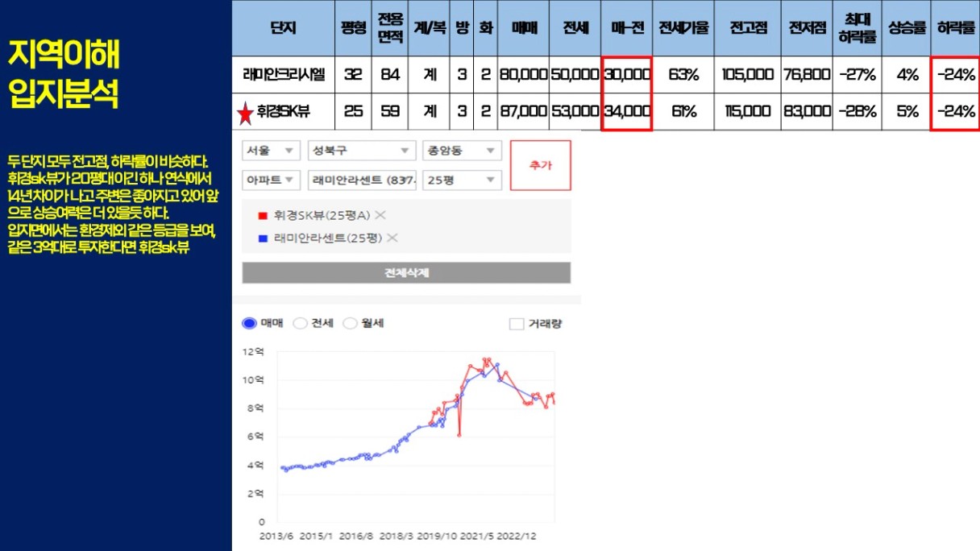The image size is (980, 551).
Task: Click the 매-전 column header
Action: [x=626, y=28]
